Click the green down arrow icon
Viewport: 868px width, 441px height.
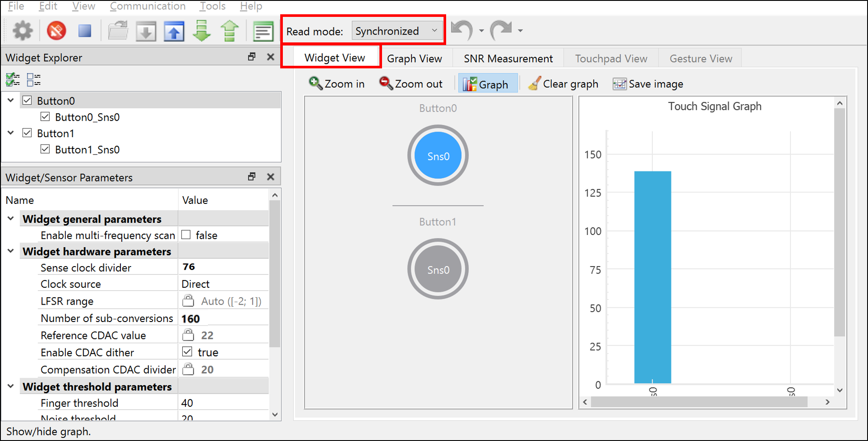point(202,31)
